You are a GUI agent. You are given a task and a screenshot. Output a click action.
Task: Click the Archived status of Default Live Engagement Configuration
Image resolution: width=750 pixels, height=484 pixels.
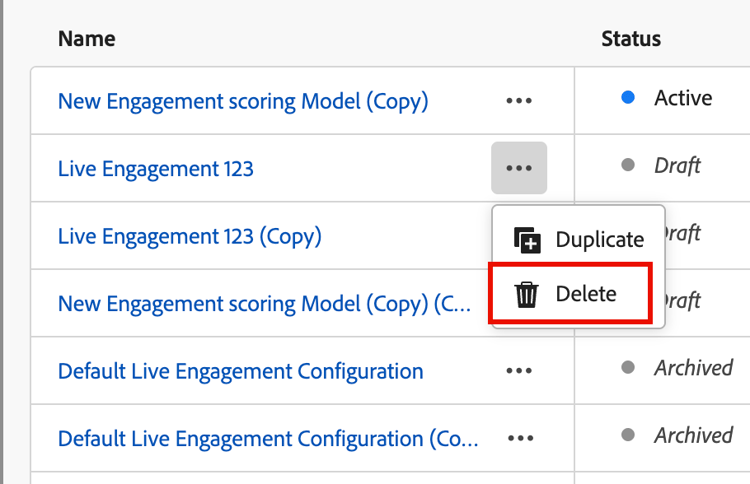(694, 368)
